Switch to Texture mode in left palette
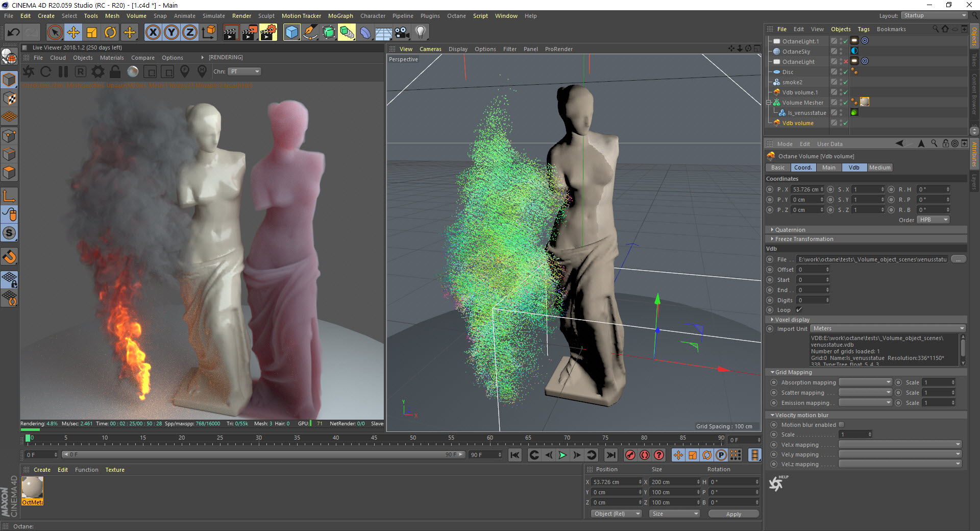This screenshot has height=531, width=980. tap(9, 99)
